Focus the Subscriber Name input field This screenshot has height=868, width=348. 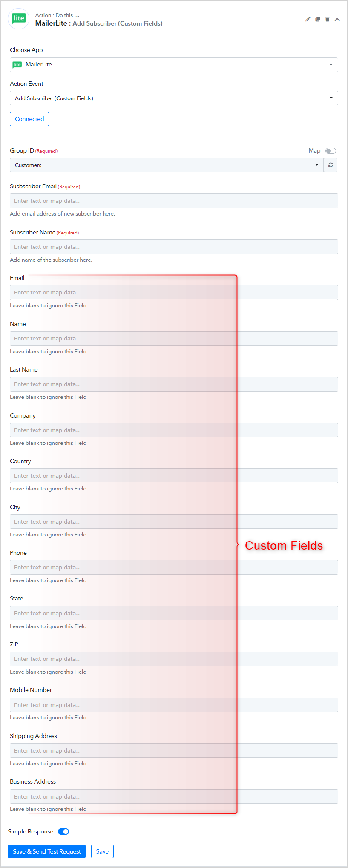pyautogui.click(x=174, y=247)
